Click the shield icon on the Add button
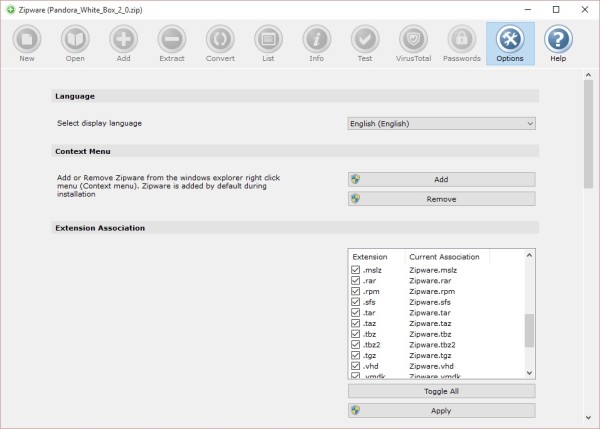Image resolution: width=600 pixels, height=429 pixels. (x=355, y=179)
